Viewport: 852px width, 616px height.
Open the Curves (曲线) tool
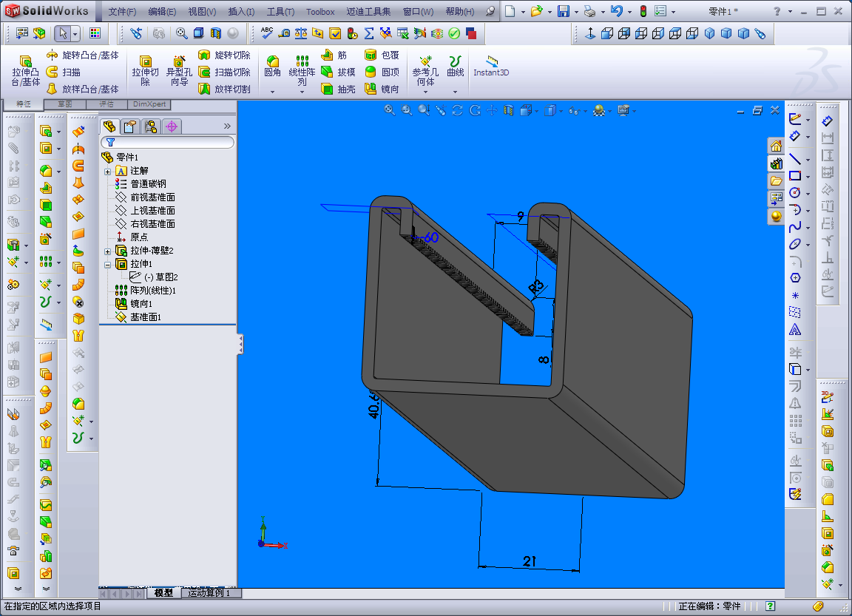(456, 67)
